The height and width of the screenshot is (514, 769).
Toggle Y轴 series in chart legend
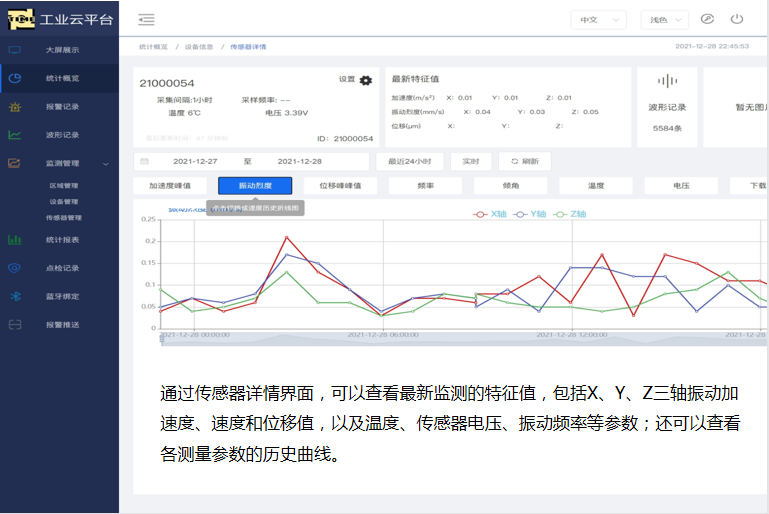point(533,214)
